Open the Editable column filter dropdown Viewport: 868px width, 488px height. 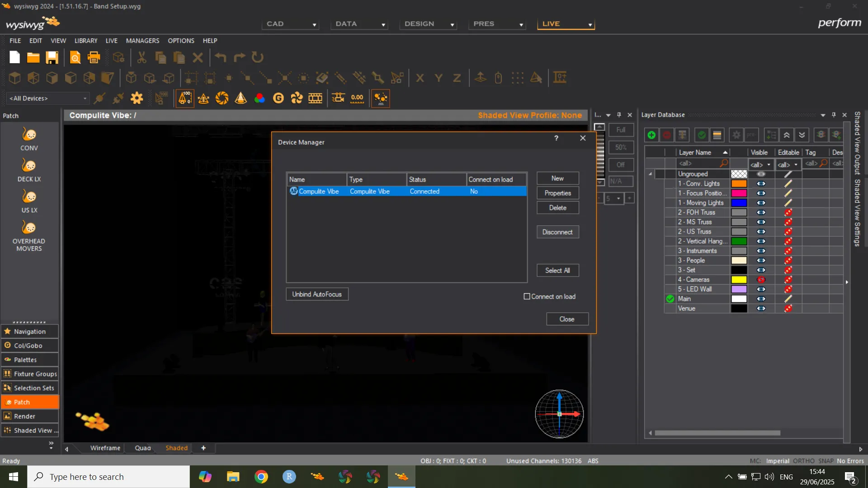tap(788, 164)
